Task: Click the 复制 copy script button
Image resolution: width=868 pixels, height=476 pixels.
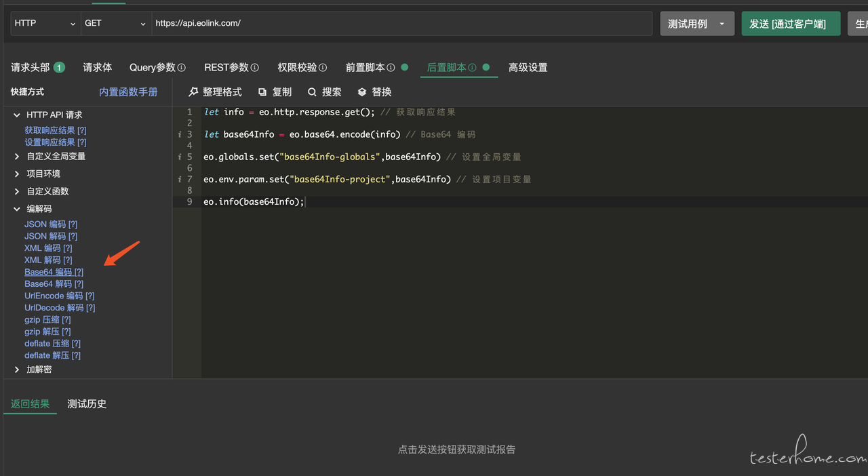Action: [275, 92]
